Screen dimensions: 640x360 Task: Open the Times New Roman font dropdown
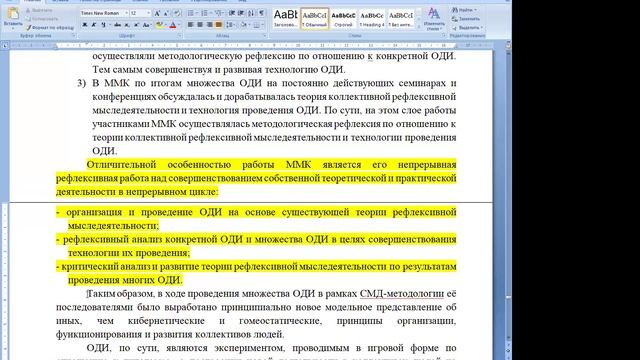coord(126,13)
